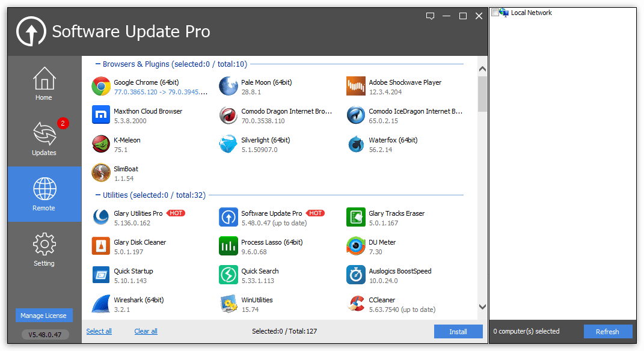Select the Silverlight (64bit) icon
This screenshot has height=351, width=644.
228,144
